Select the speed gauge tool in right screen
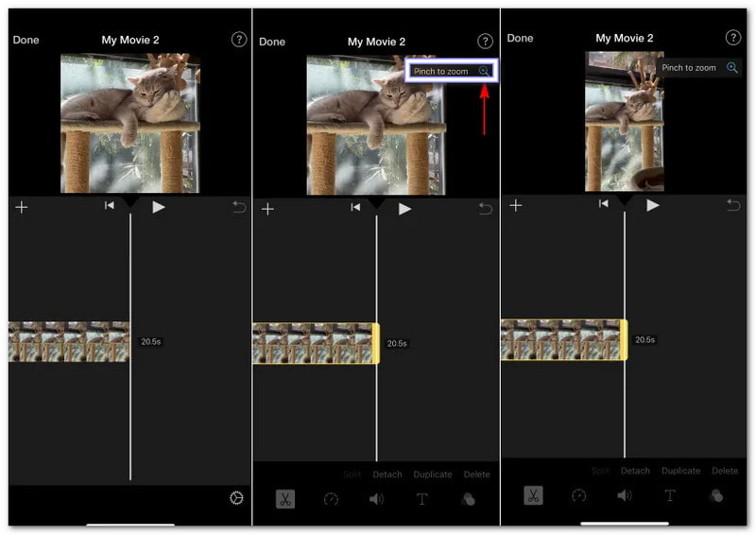The height and width of the screenshot is (535, 756). point(579,495)
